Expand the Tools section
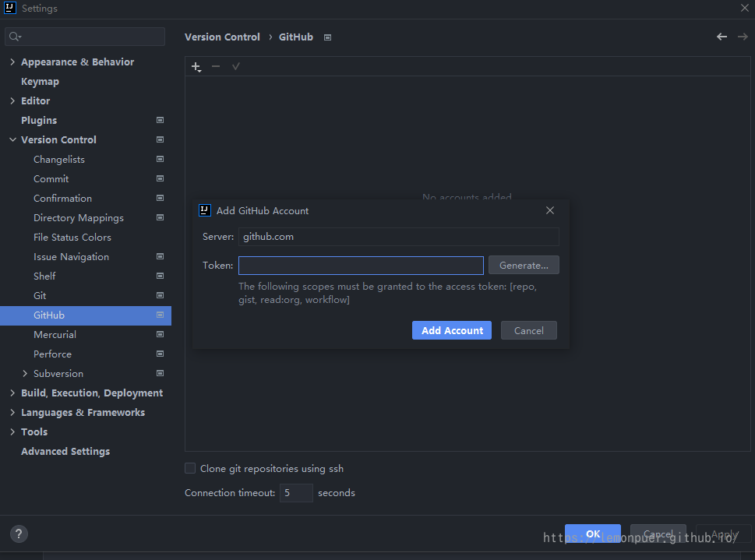The height and width of the screenshot is (560, 755). 12,432
